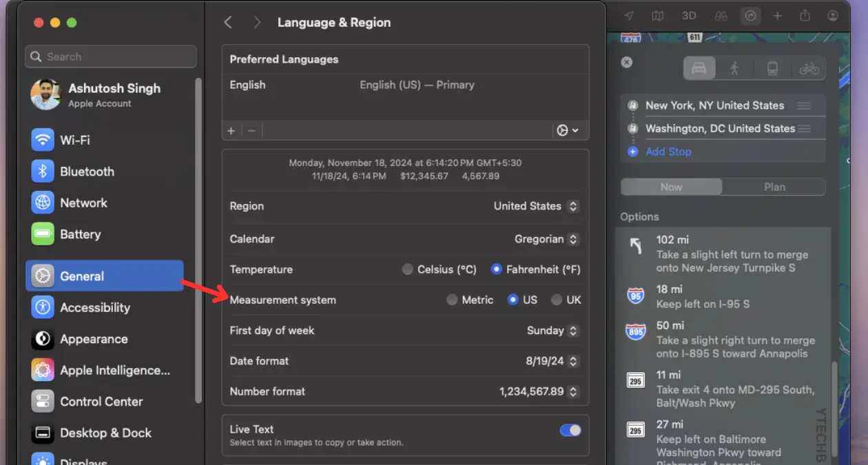Screen dimensions: 868x465
Task: Select English primary language row
Action: click(x=405, y=85)
